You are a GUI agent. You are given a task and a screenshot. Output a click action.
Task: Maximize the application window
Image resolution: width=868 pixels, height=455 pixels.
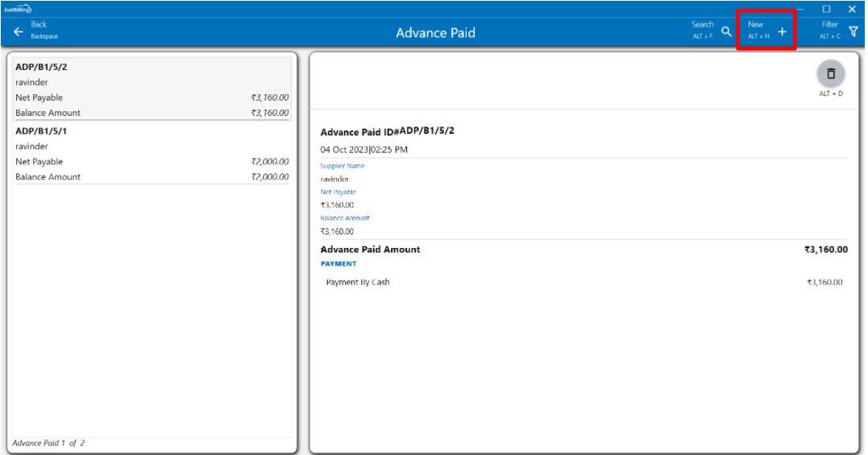[826, 9]
